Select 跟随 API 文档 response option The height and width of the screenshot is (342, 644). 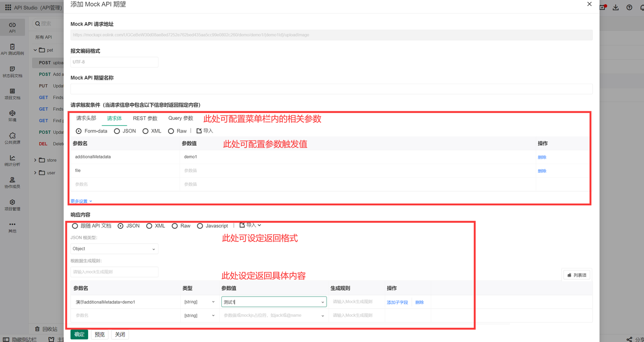click(75, 226)
